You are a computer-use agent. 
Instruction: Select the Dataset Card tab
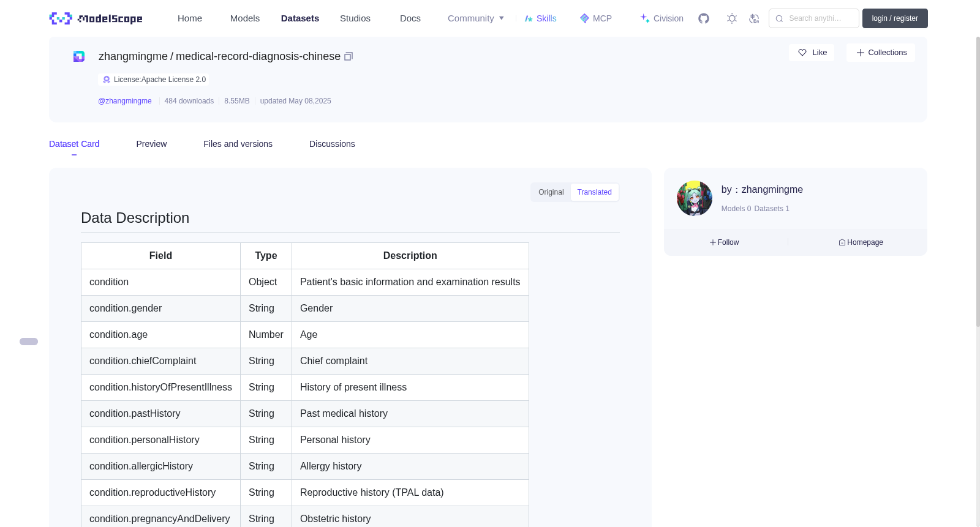[74, 144]
